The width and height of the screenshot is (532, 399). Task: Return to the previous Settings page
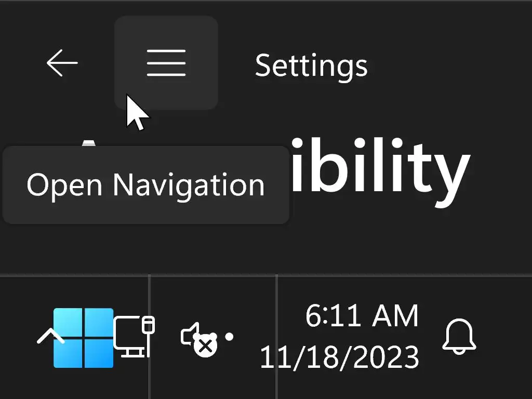point(62,63)
